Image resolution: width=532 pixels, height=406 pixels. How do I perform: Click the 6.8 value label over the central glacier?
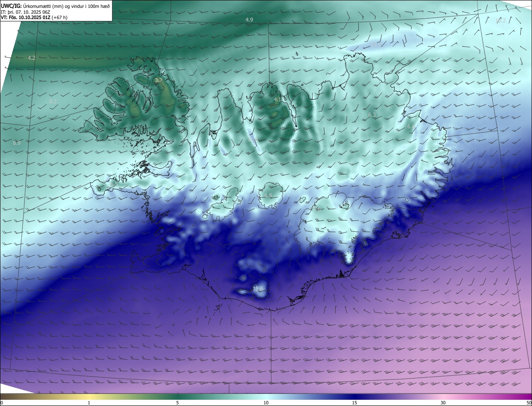(268, 195)
